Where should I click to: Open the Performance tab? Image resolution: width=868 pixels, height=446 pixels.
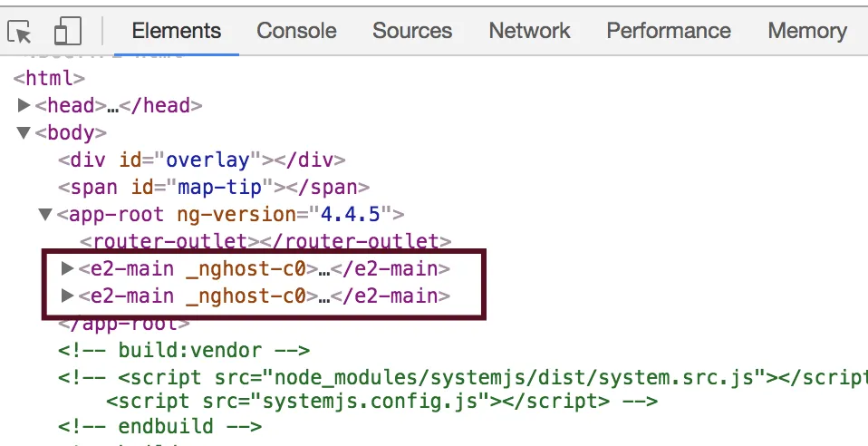[669, 31]
